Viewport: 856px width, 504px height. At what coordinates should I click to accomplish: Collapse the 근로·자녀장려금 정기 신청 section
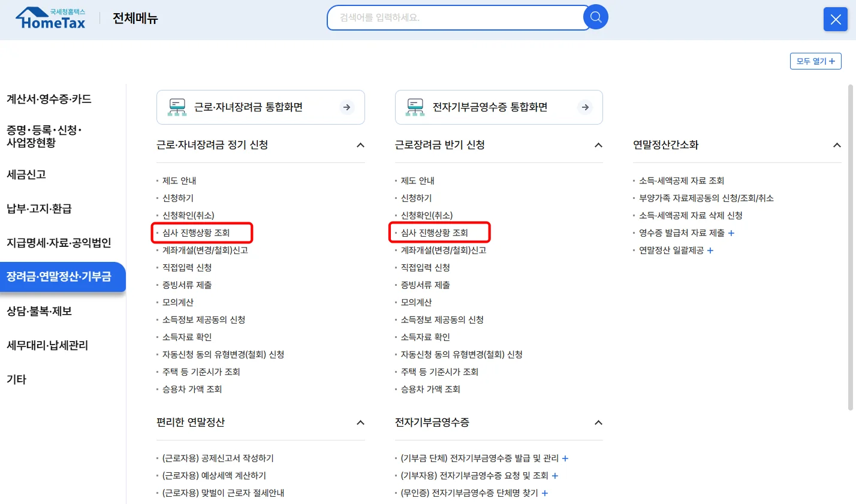pos(360,144)
